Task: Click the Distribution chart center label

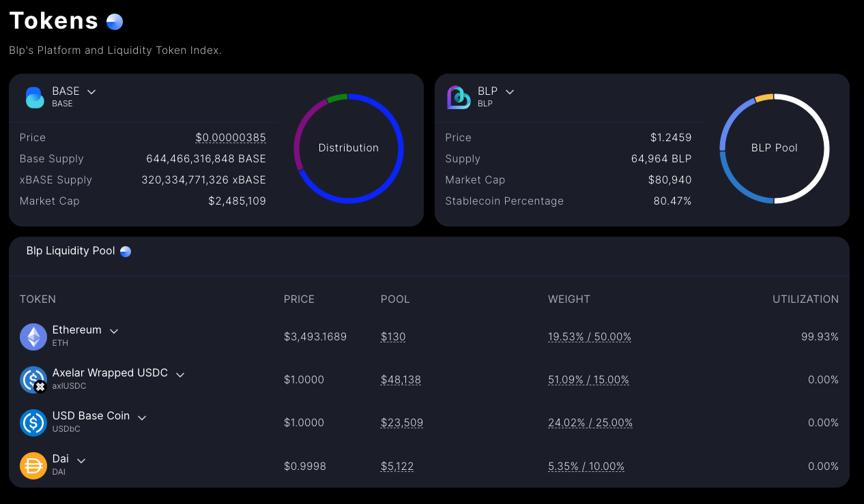Action: point(349,148)
